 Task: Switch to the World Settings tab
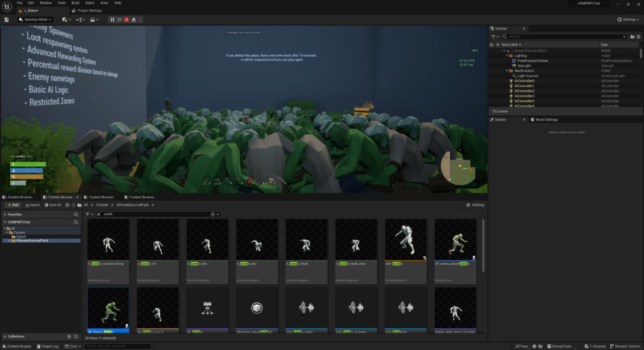(x=544, y=120)
